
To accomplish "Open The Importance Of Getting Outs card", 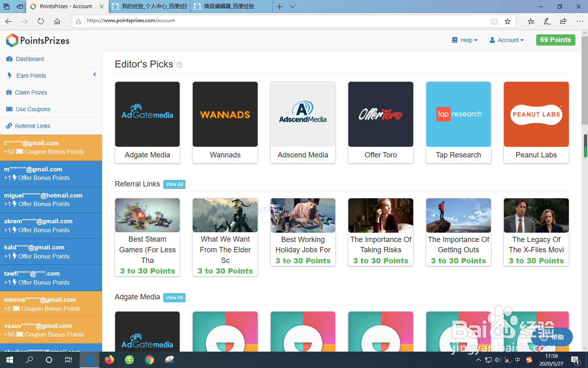I will tap(459, 232).
